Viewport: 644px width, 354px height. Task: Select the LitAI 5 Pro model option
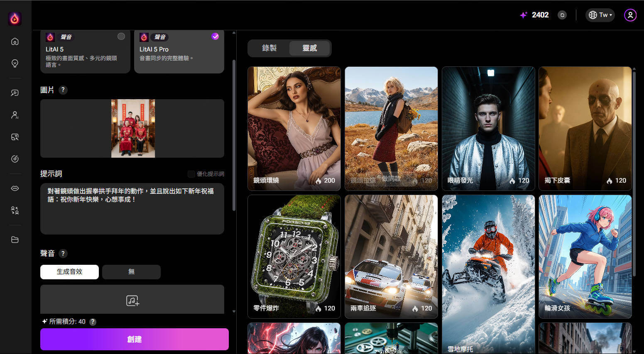coord(215,37)
